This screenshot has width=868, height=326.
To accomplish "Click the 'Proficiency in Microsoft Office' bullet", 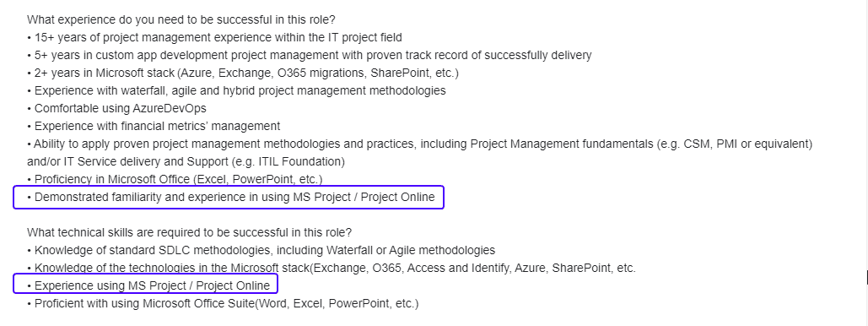I will pos(175,180).
